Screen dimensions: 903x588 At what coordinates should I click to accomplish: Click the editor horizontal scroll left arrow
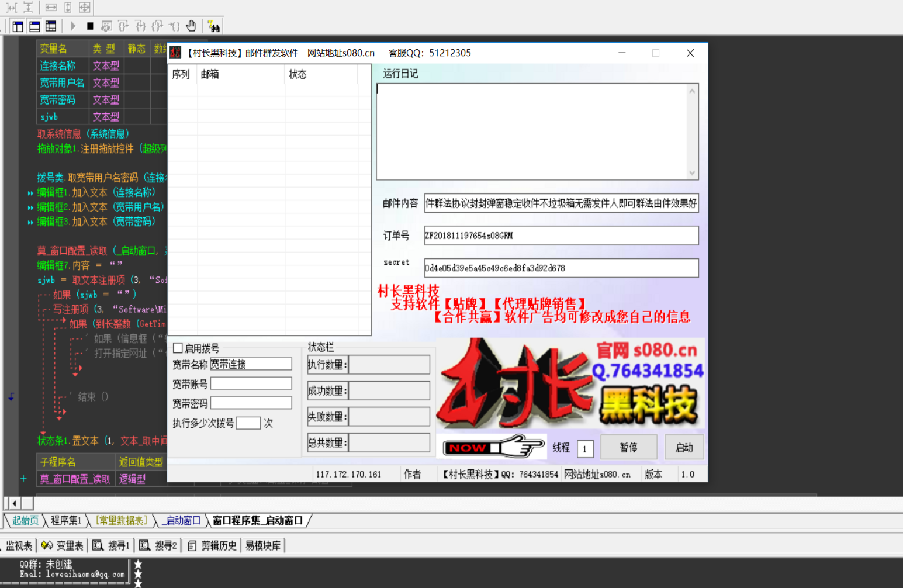click(x=14, y=503)
